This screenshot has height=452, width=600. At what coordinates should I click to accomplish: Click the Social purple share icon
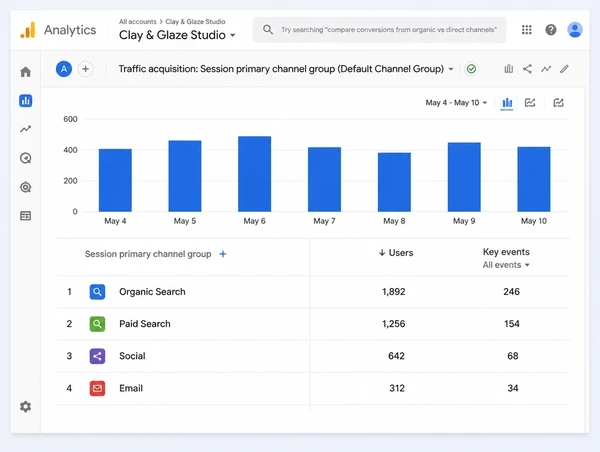coord(98,356)
